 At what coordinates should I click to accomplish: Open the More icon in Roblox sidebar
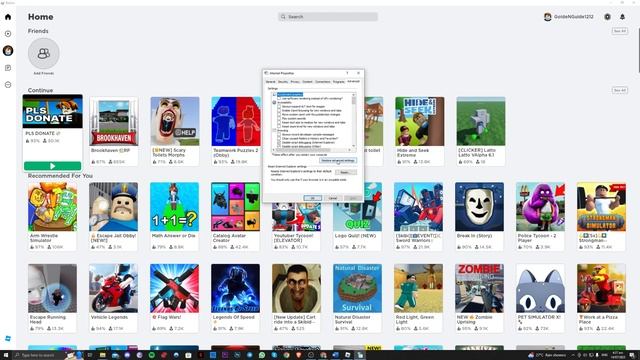coord(8,85)
